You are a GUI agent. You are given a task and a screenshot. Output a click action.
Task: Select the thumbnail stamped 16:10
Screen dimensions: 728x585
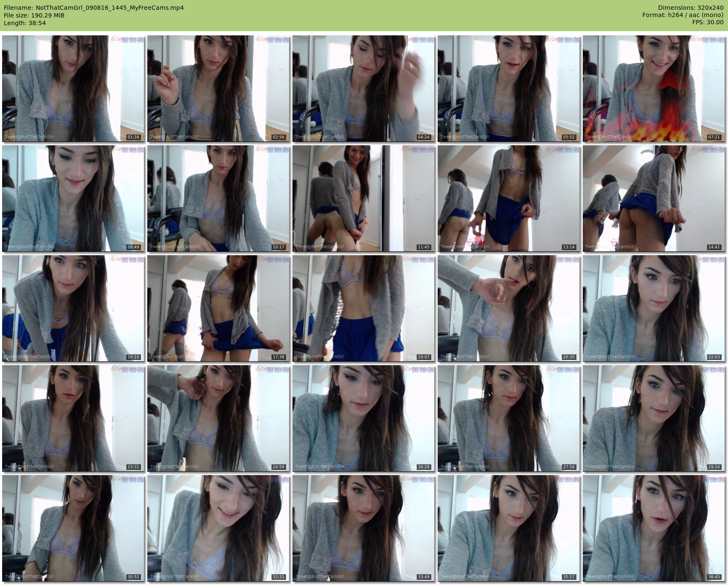tap(73, 308)
